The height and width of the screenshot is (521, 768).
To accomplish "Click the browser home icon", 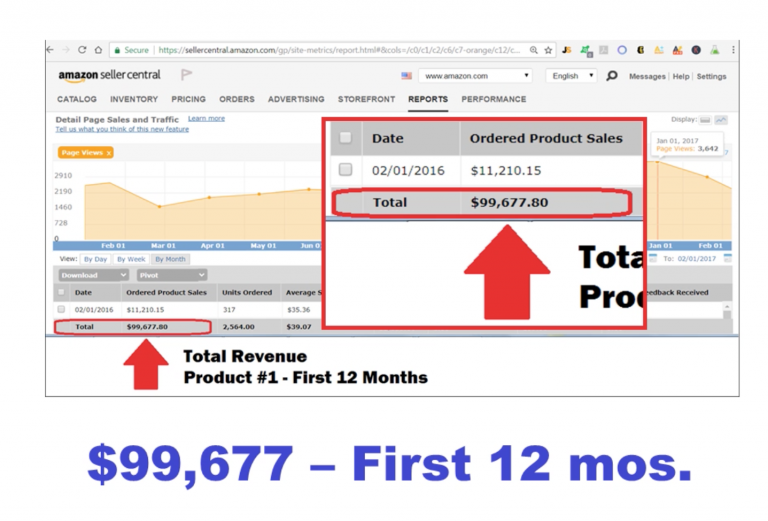I will pyautogui.click(x=100, y=49).
